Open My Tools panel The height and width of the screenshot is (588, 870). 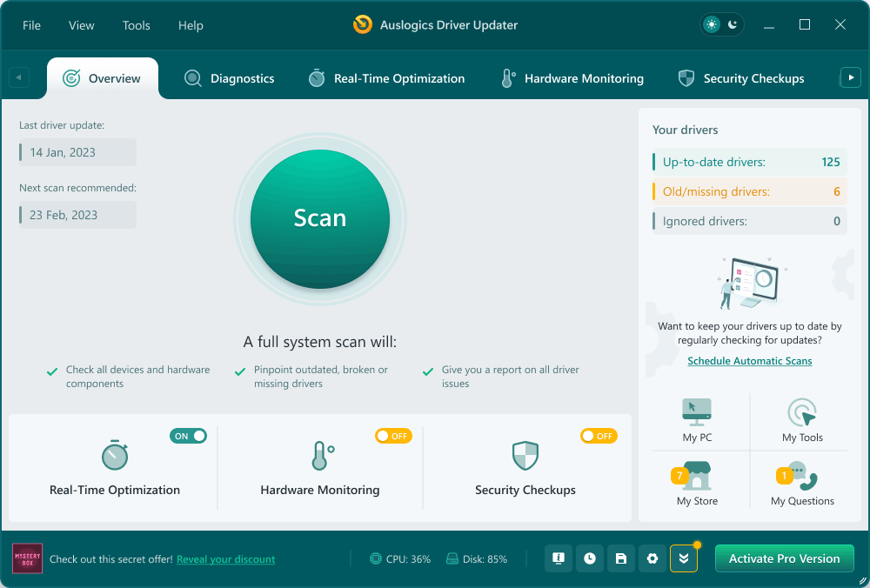click(x=801, y=412)
